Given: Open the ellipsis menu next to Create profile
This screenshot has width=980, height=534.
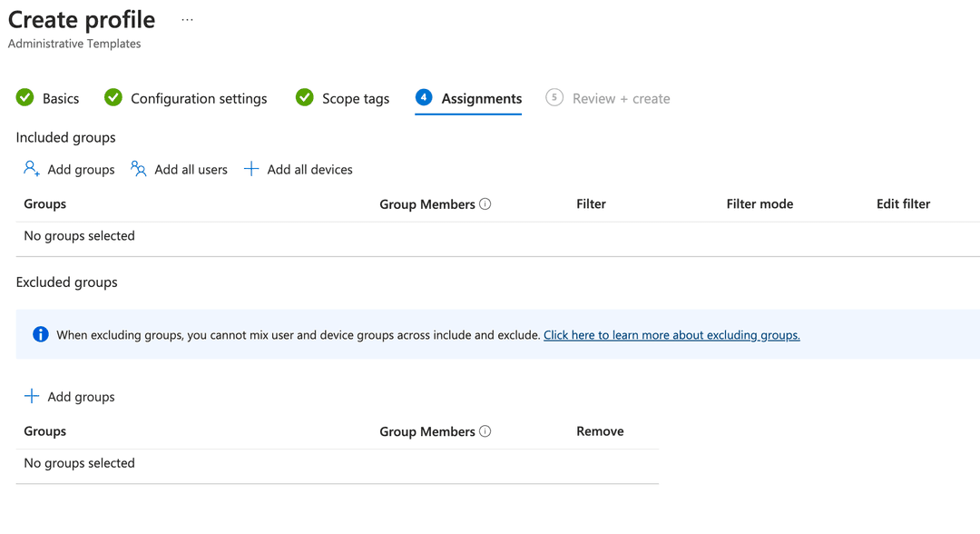Looking at the screenshot, I should pos(186,19).
